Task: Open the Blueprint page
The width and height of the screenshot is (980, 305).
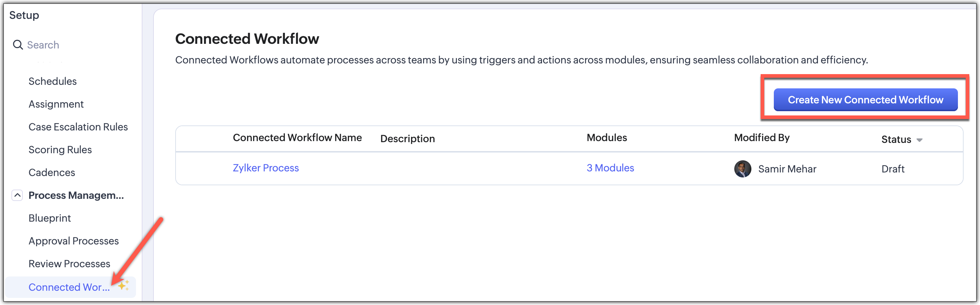Action: click(x=49, y=218)
